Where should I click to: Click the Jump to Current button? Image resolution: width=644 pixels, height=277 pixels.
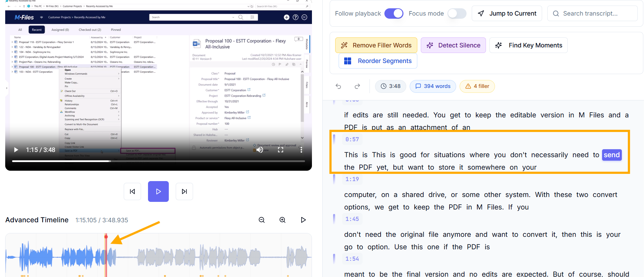507,14
